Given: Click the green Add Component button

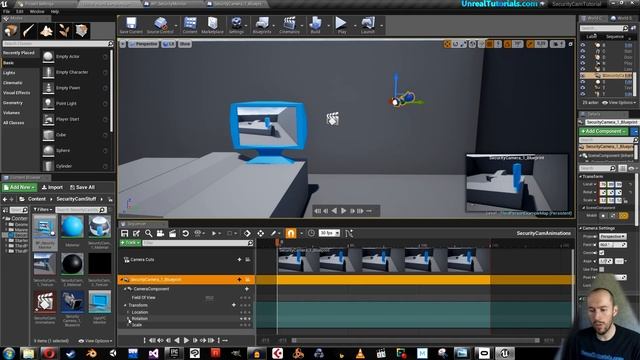Looking at the screenshot, I should [603, 131].
